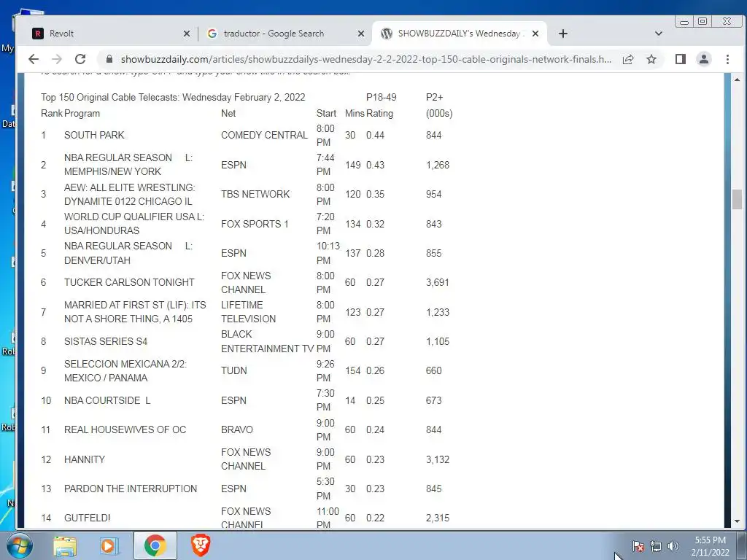Close the Revolt tab
This screenshot has height=560, width=747.
(x=186, y=34)
